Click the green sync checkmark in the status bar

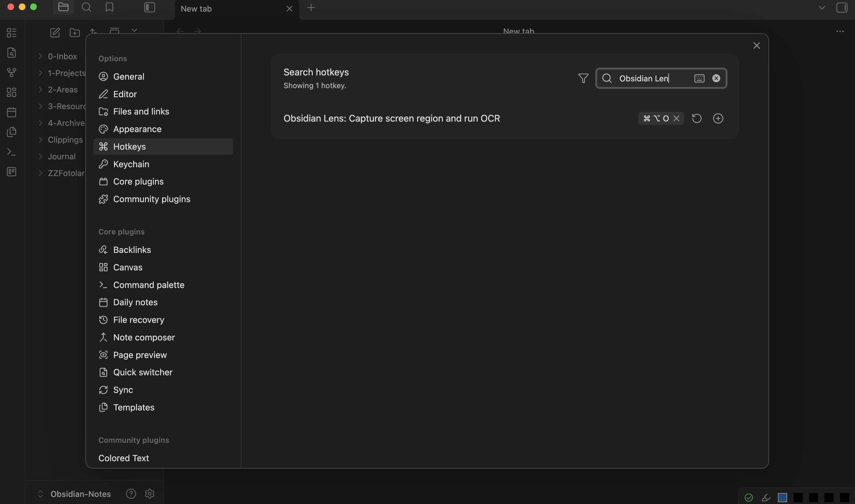(749, 497)
